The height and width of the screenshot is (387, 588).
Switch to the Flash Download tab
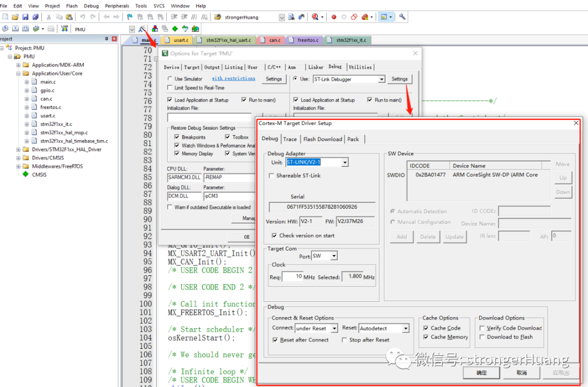tap(322, 139)
